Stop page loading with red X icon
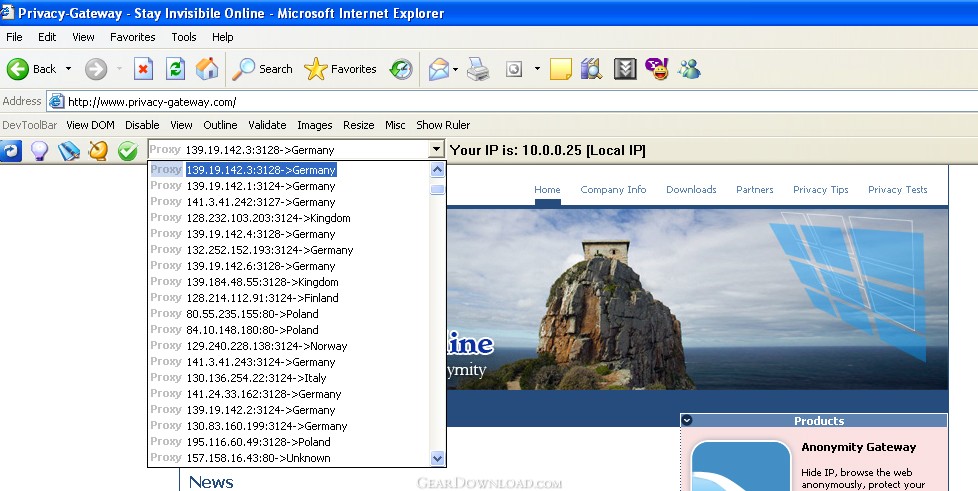Image resolution: width=978 pixels, height=491 pixels. 143,69
